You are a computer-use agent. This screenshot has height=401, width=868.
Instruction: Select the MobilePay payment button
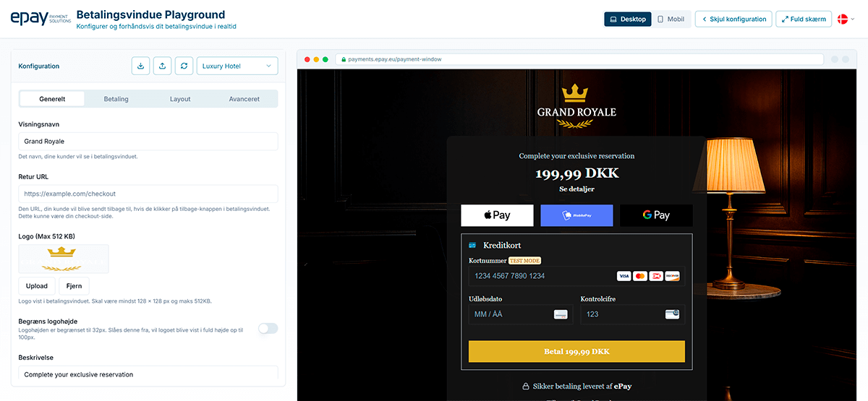[x=576, y=215]
